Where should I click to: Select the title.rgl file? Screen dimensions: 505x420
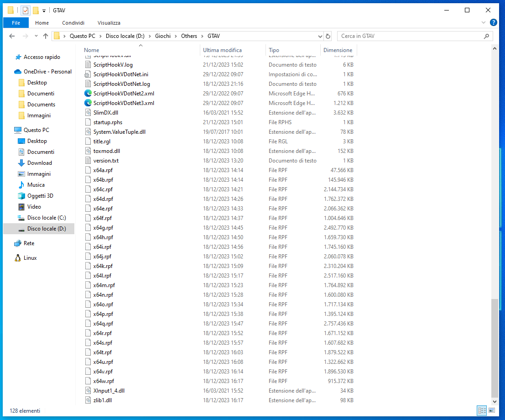click(102, 141)
